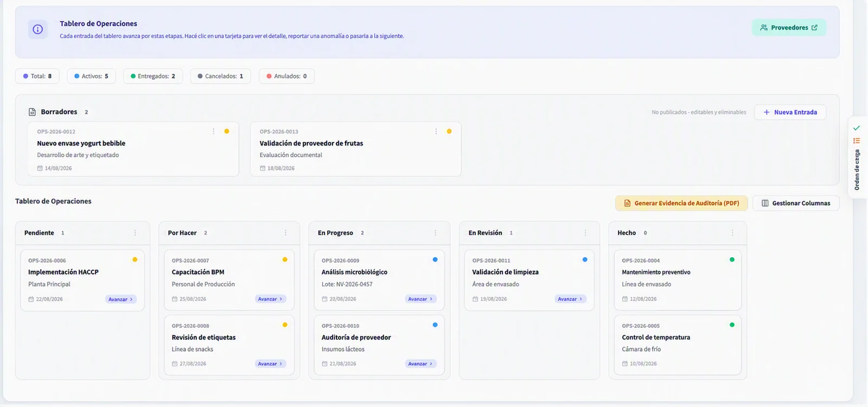The image size is (868, 407).
Task: Advance the Validación de limpieza card
Action: click(570, 299)
